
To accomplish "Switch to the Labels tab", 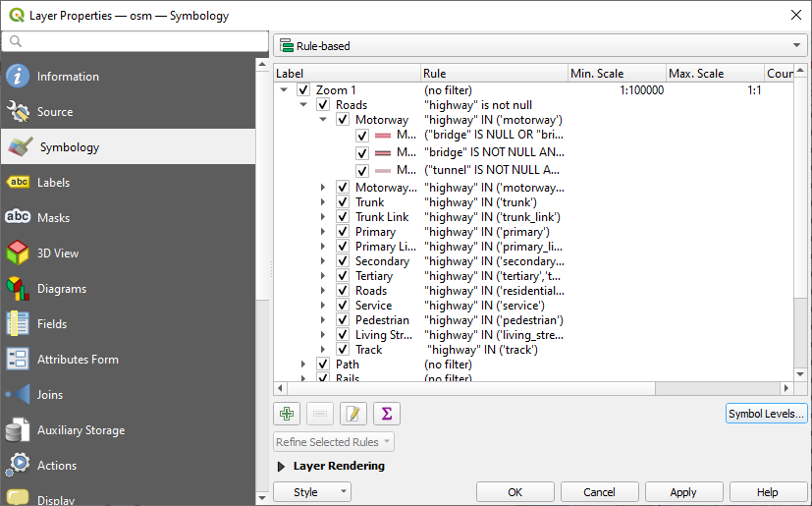I will [128, 183].
